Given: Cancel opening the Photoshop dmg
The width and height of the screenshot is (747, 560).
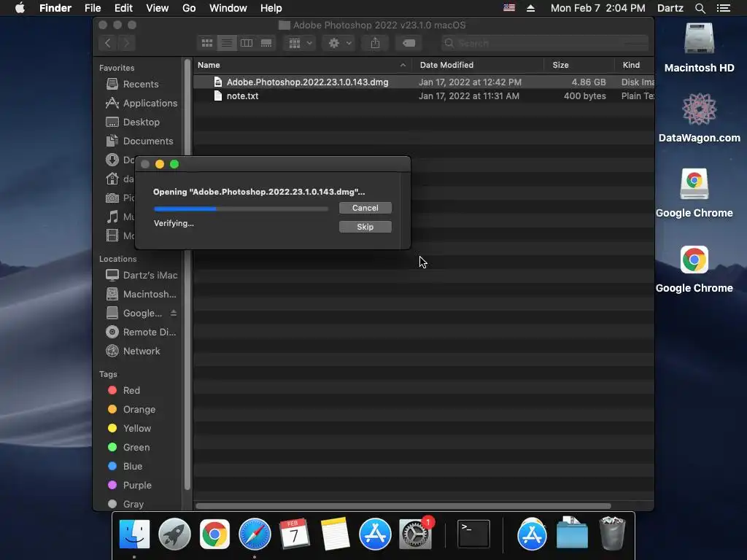Looking at the screenshot, I should pyautogui.click(x=365, y=208).
